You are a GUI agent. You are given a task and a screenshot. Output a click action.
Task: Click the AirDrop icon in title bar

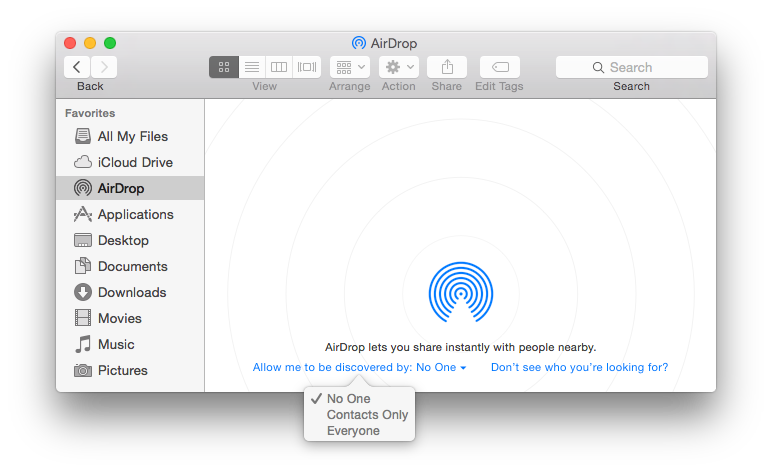pos(359,43)
